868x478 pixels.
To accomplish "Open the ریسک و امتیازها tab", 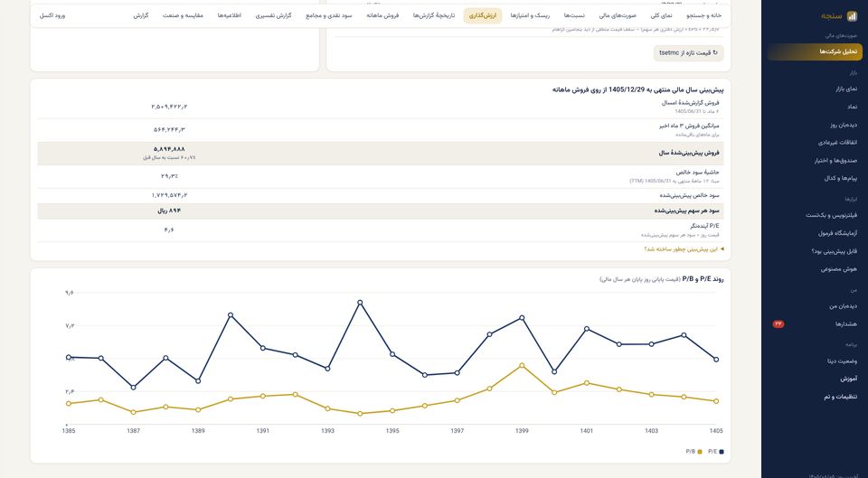I will (531, 16).
